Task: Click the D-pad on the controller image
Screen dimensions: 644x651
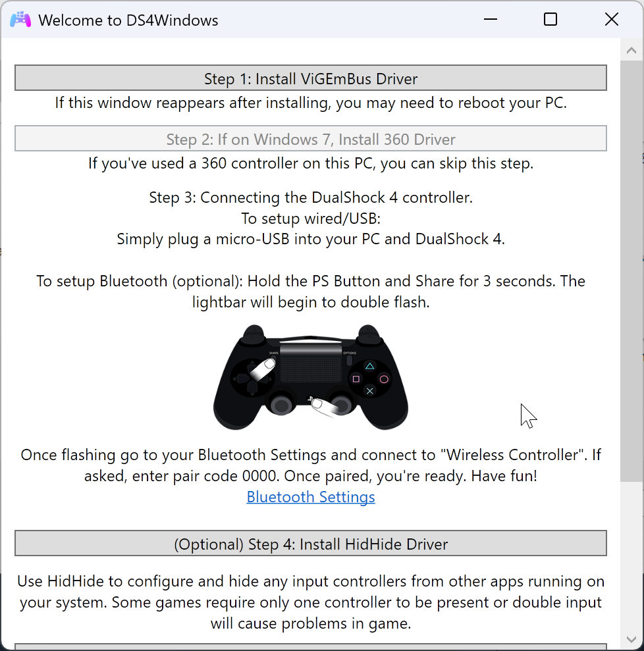Action: 252,378
